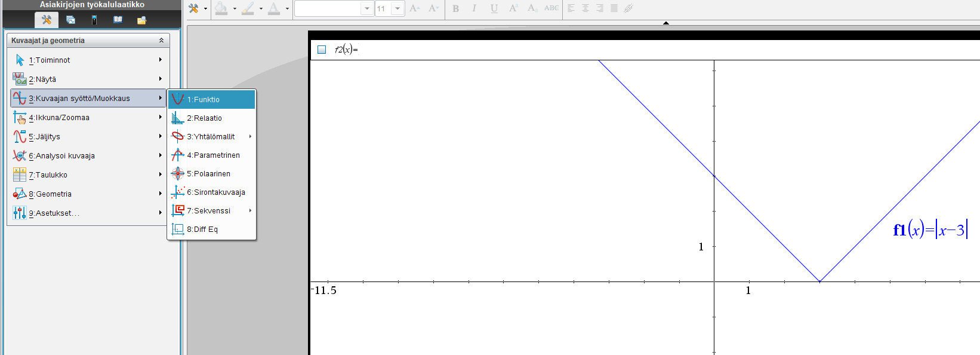980x355 pixels.
Task: Open the font size 11 dropdown
Action: click(397, 8)
